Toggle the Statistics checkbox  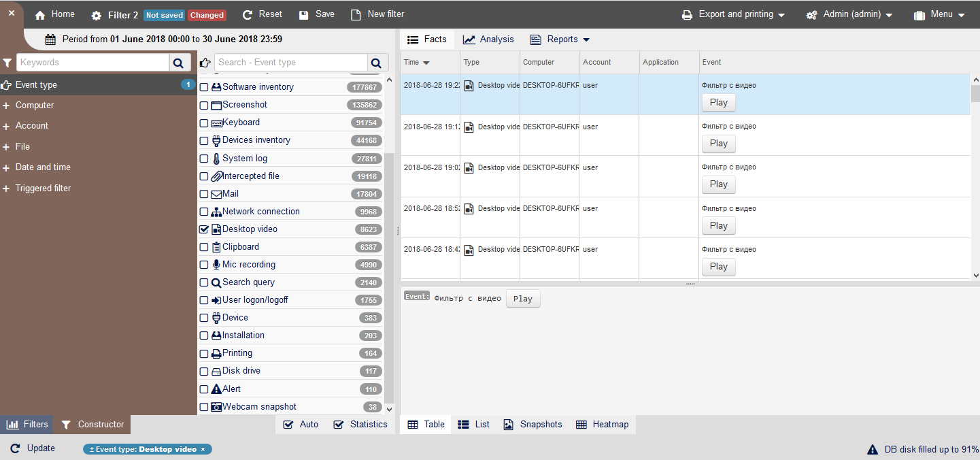click(360, 425)
